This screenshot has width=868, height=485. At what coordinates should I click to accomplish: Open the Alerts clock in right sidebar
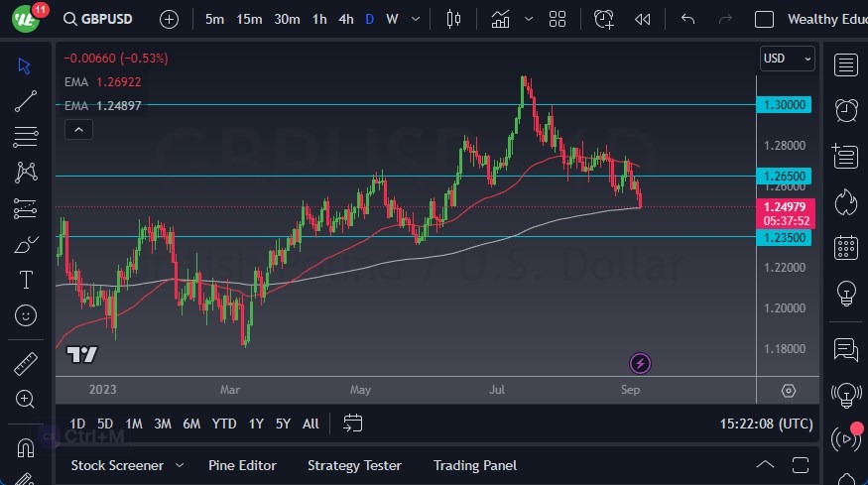pyautogui.click(x=845, y=110)
